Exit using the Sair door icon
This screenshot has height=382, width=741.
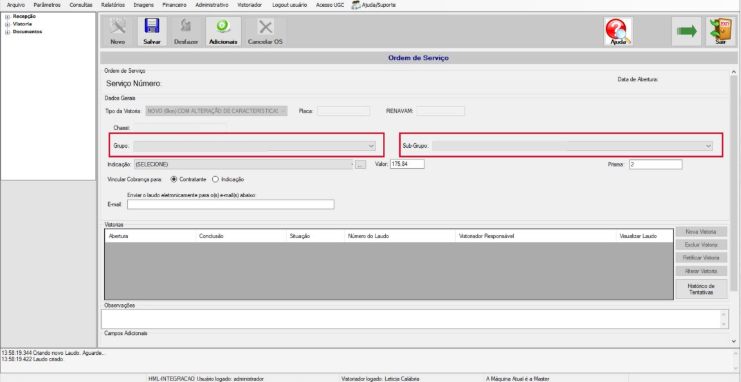[720, 32]
